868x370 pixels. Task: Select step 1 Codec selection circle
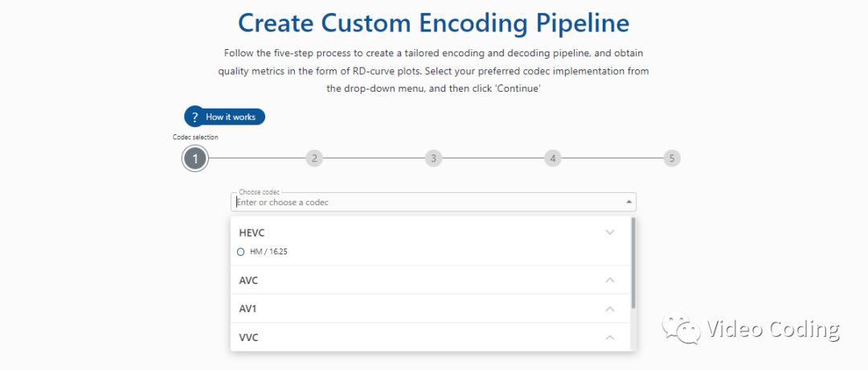tap(195, 158)
